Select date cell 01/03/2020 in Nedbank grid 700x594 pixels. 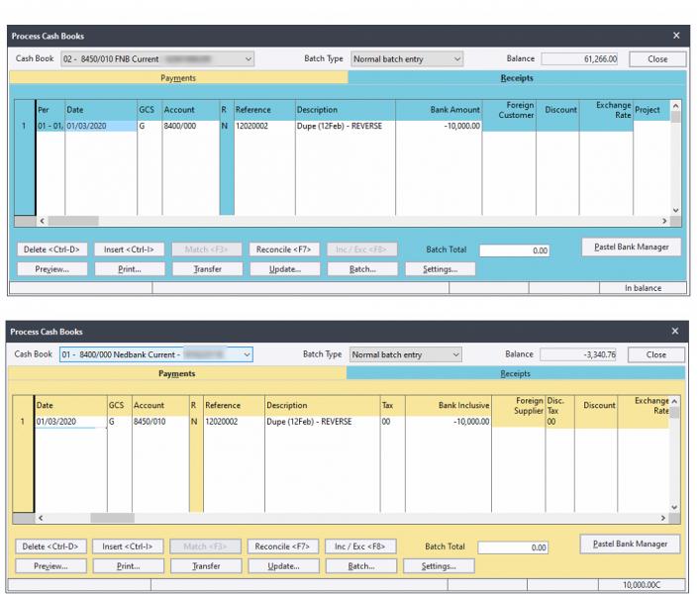[69, 422]
